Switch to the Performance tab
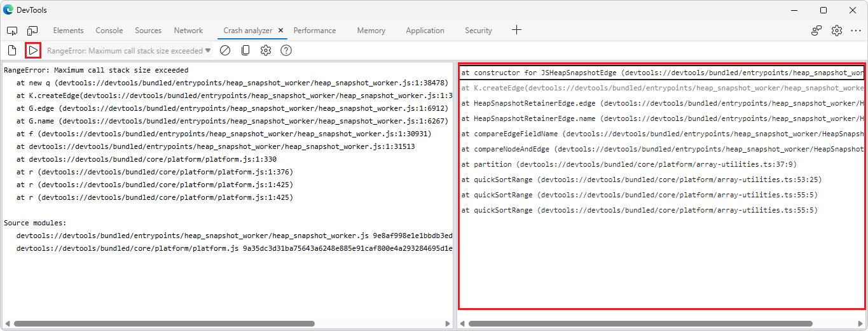Image resolution: width=868 pixels, height=331 pixels. tap(315, 31)
